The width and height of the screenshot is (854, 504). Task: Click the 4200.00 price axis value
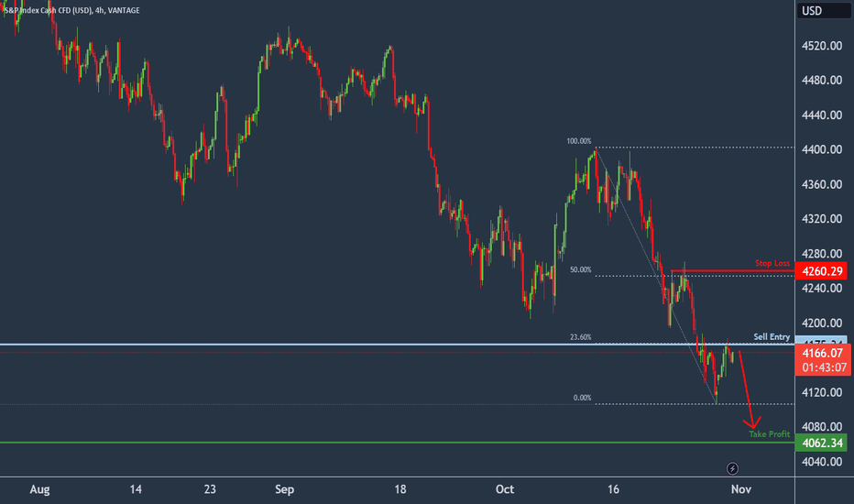coord(822,323)
